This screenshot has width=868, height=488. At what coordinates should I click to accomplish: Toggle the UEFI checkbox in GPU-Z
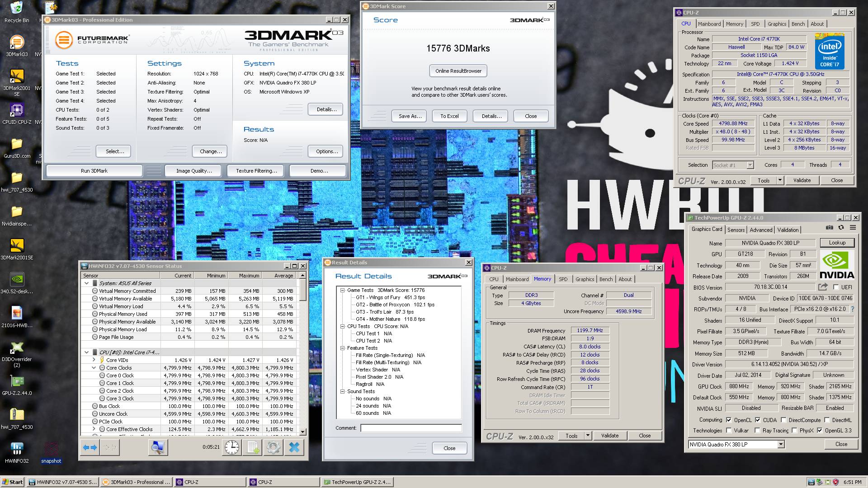click(x=836, y=287)
